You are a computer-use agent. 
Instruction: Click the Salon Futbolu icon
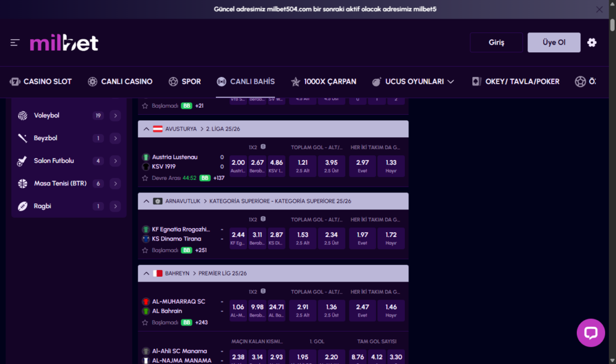(22, 161)
